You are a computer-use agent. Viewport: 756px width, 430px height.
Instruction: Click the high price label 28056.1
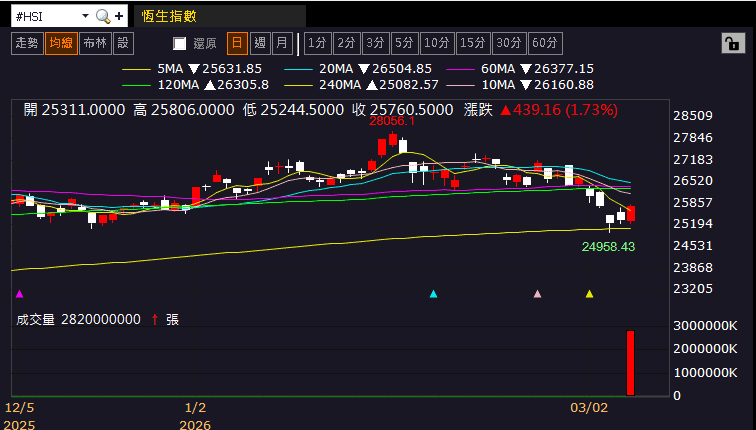click(x=392, y=121)
